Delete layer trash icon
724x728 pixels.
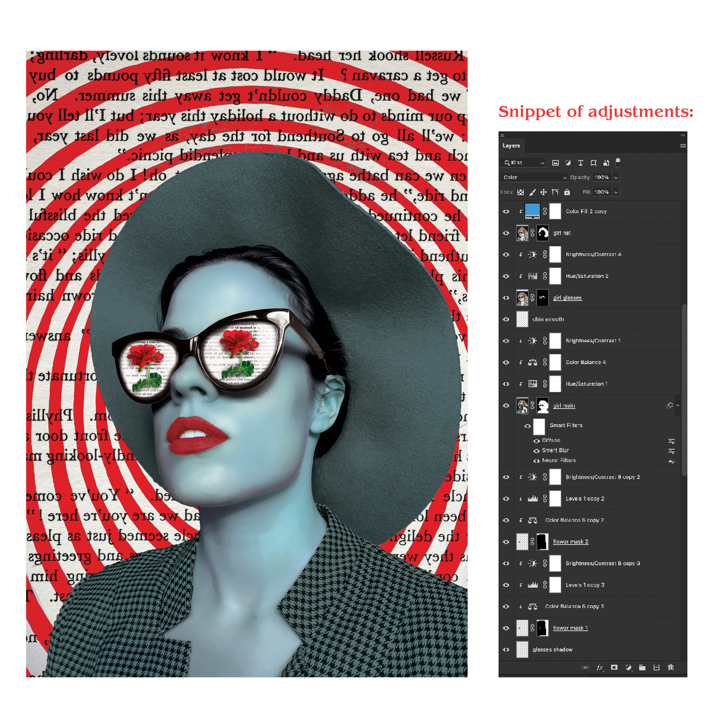(x=670, y=667)
